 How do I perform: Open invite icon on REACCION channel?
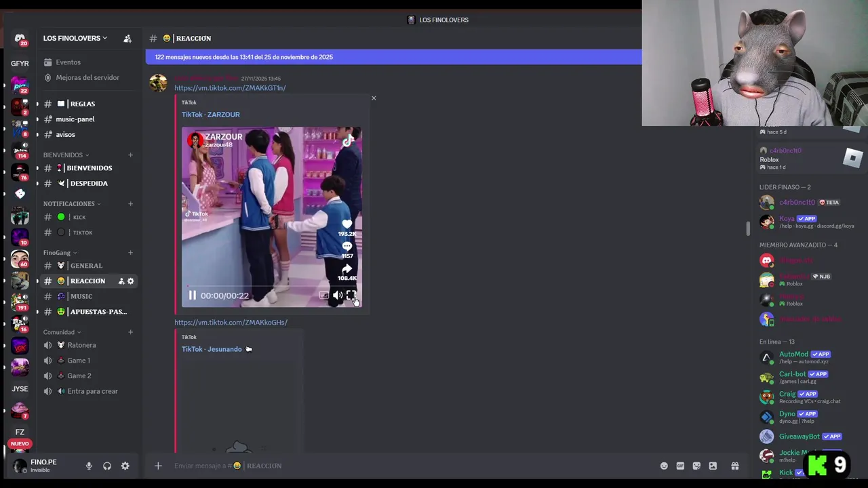[x=121, y=281]
